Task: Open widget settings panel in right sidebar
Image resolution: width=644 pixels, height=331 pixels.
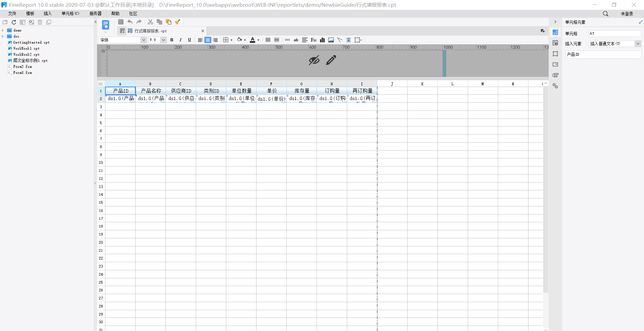Action: (x=555, y=64)
